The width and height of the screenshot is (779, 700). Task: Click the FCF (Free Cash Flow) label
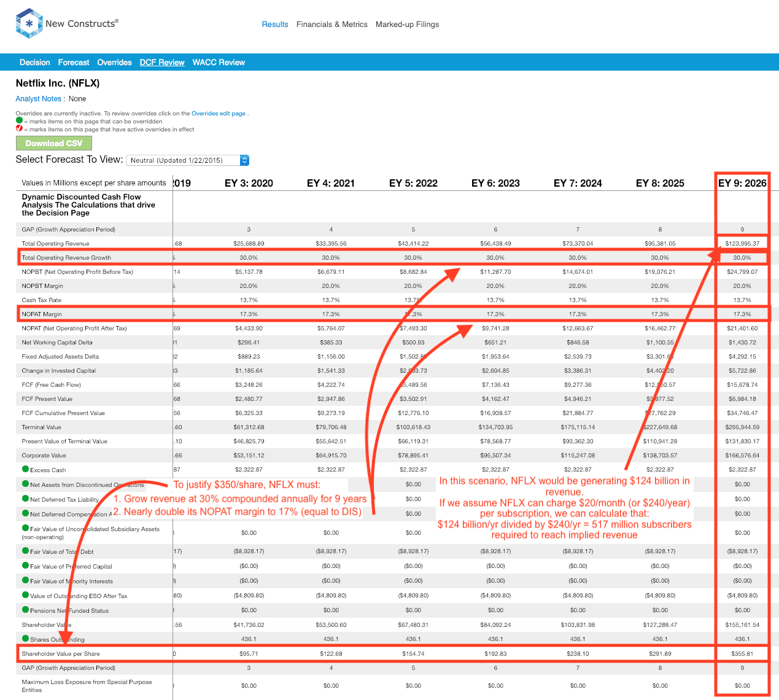point(52,385)
